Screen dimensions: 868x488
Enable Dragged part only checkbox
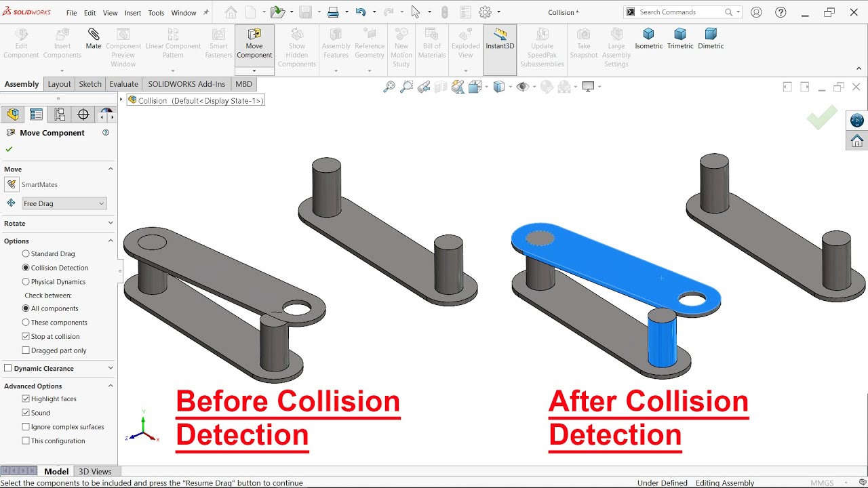26,350
